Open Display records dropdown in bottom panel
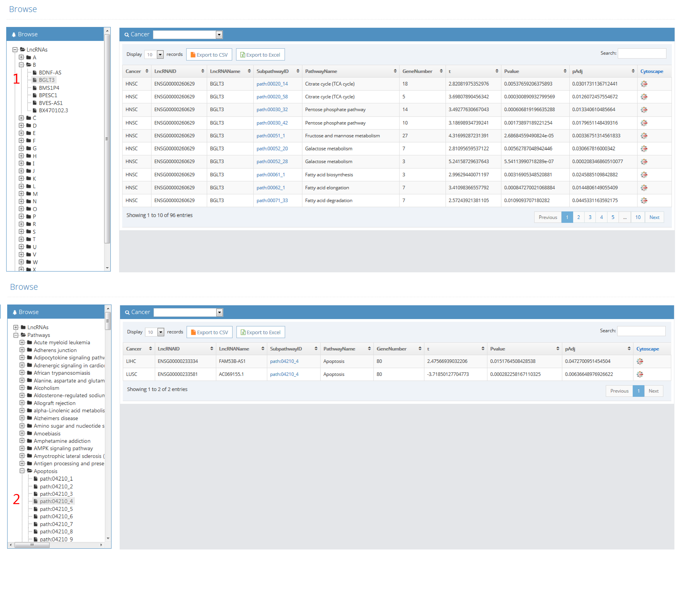 click(161, 332)
